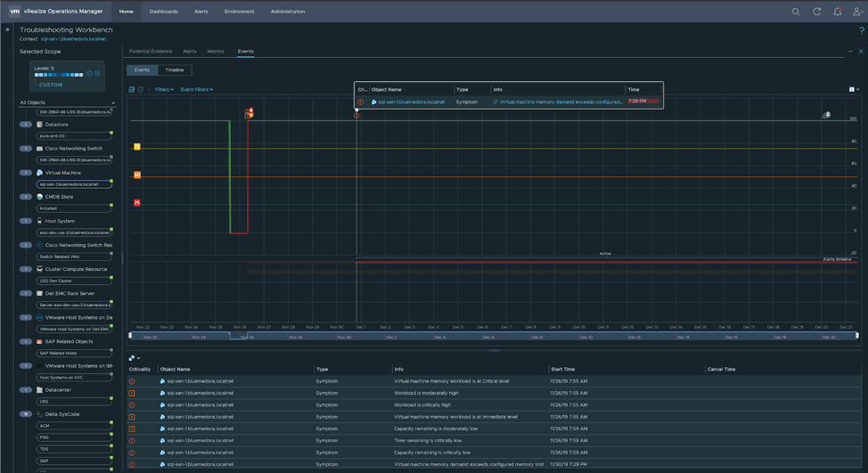The width and height of the screenshot is (868, 473).
Task: Open the user account menu
Action: [x=857, y=12]
